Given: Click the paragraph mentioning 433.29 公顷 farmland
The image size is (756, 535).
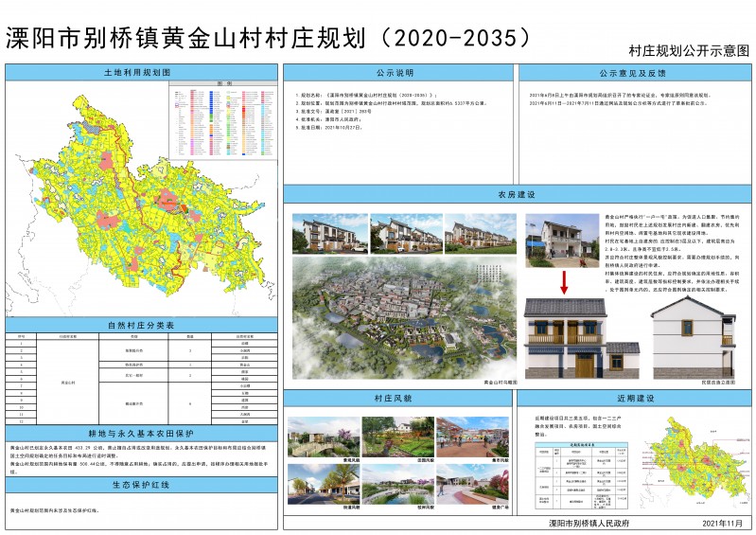Looking at the screenshot, I should click(x=139, y=452).
